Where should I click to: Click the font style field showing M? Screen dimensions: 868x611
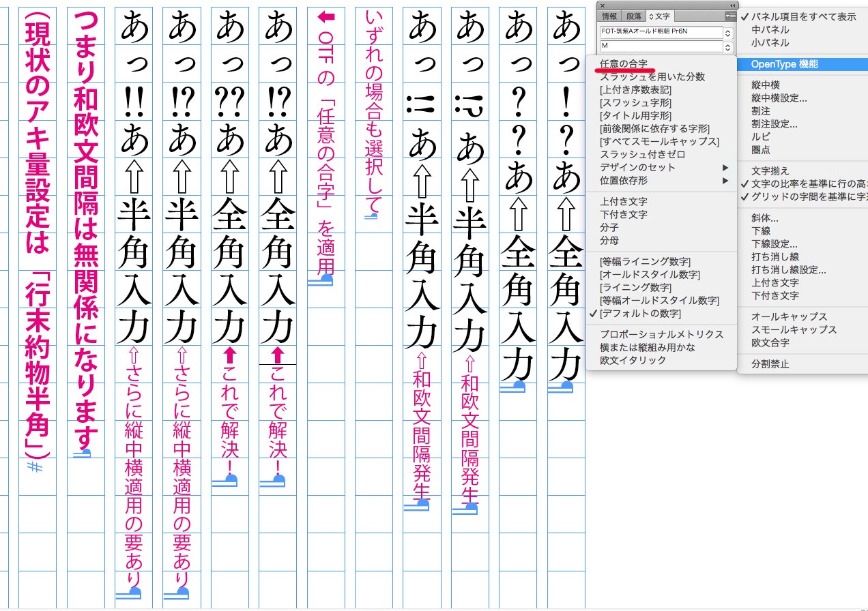(x=661, y=46)
